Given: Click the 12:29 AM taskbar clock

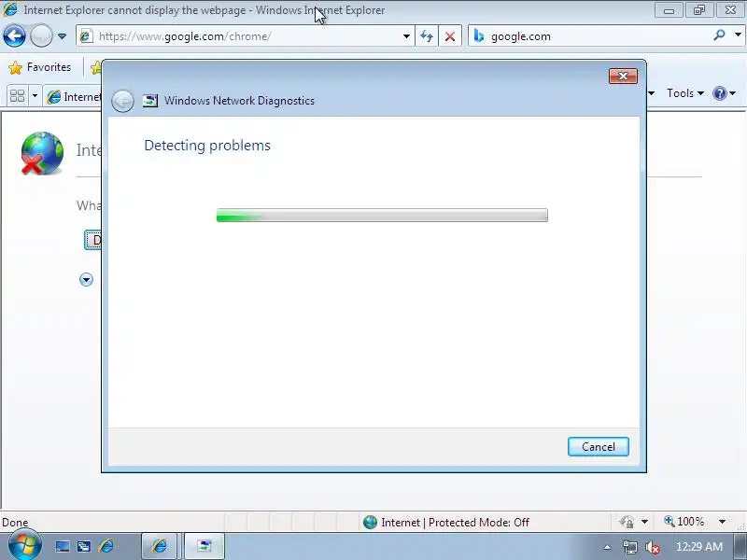Looking at the screenshot, I should [698, 547].
